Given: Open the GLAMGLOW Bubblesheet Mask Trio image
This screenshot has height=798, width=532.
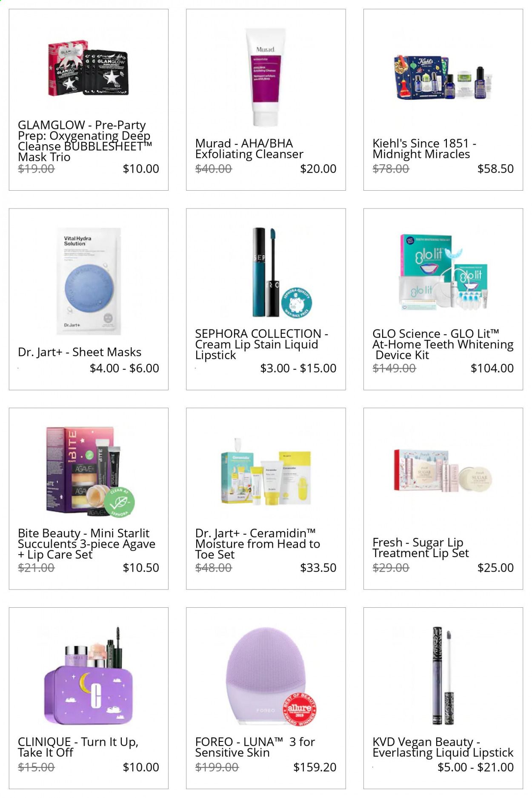Looking at the screenshot, I should pos(88,69).
